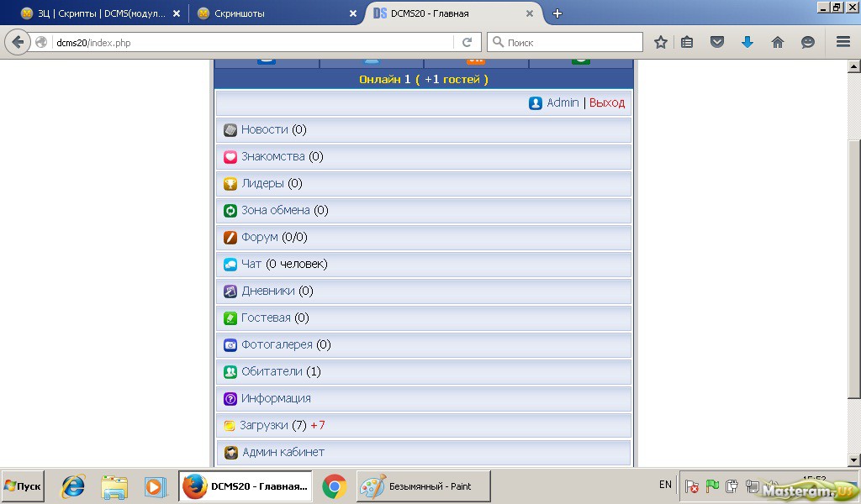Open the Гостевая link
Viewport: 861px width, 504px height.
[266, 318]
